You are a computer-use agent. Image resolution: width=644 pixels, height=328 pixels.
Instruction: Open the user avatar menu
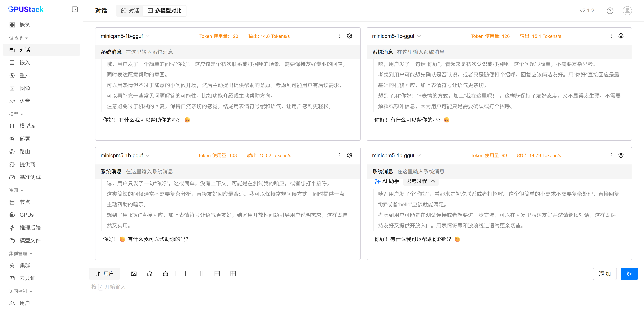[627, 11]
